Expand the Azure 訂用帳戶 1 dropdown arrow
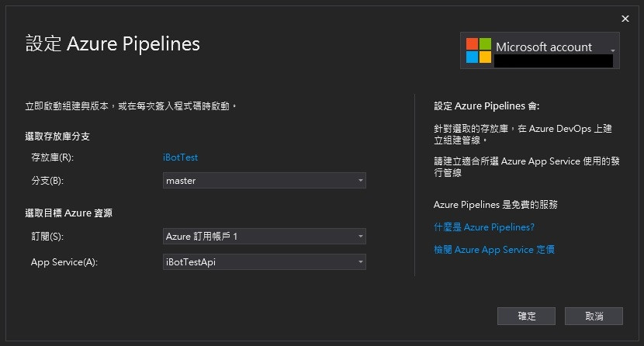Screen dimensions: 644x346 [x=361, y=236]
